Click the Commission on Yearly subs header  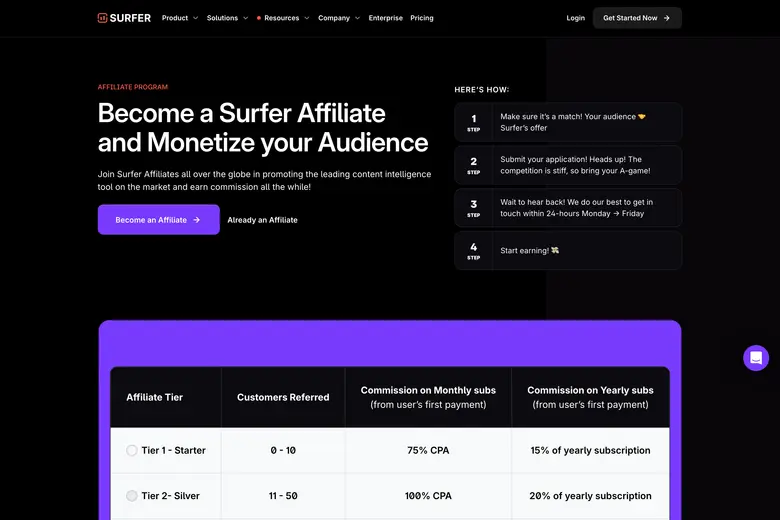pos(590,397)
